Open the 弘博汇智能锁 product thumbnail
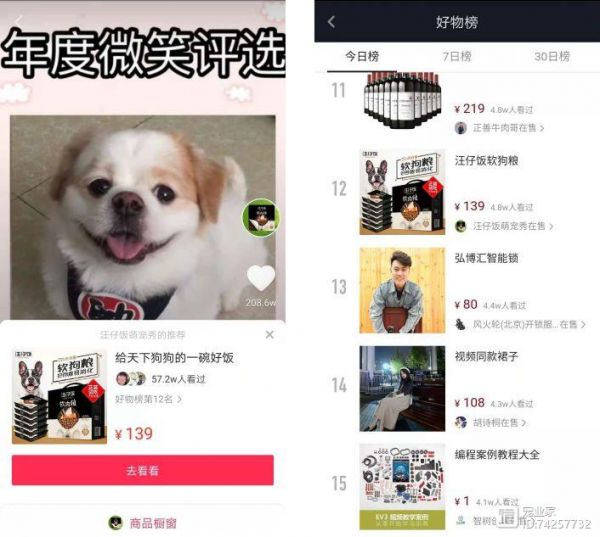This screenshot has height=537, width=600. click(x=402, y=291)
